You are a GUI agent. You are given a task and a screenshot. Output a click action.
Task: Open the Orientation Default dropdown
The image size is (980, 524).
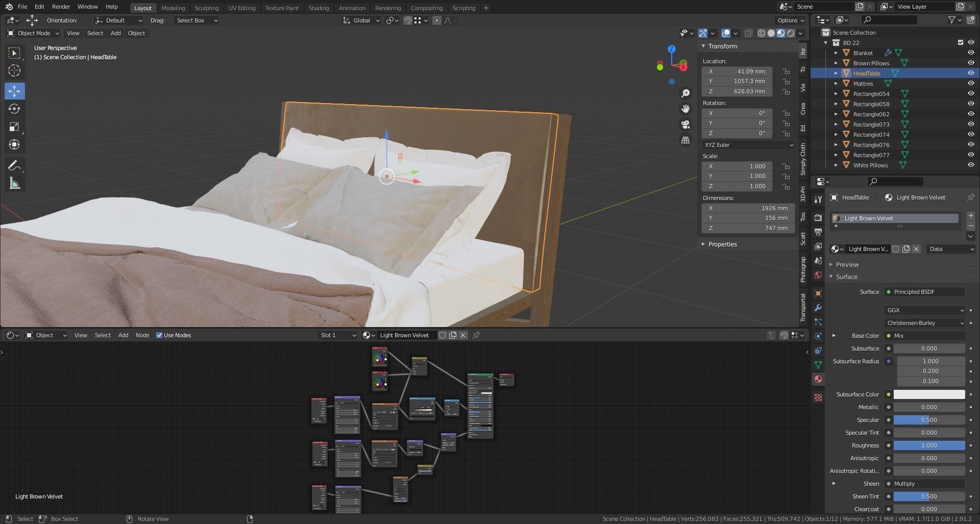(x=118, y=20)
